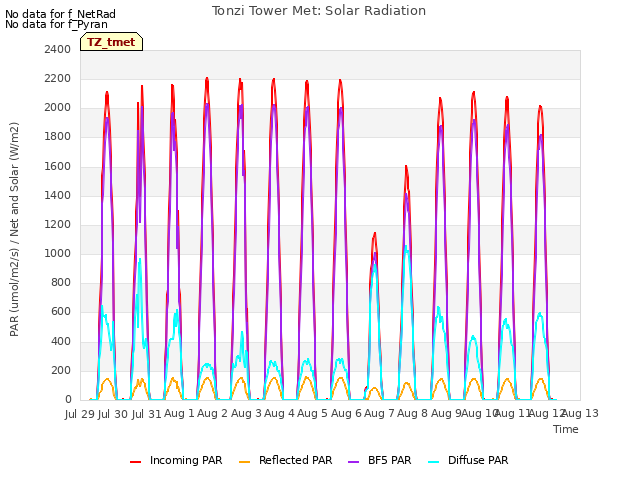Click the 1600 y-axis tick label
640x480 pixels.
point(58,166)
